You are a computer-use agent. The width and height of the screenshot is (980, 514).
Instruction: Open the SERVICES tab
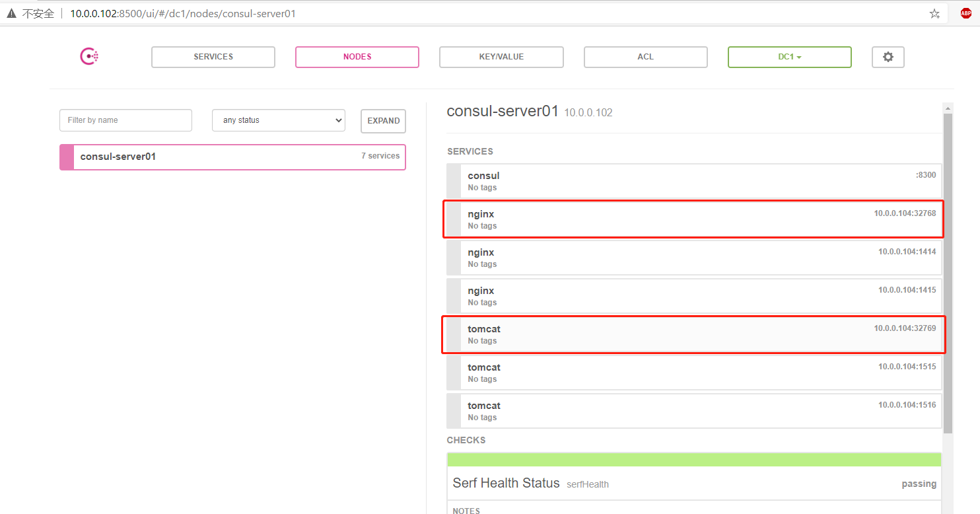pyautogui.click(x=213, y=57)
